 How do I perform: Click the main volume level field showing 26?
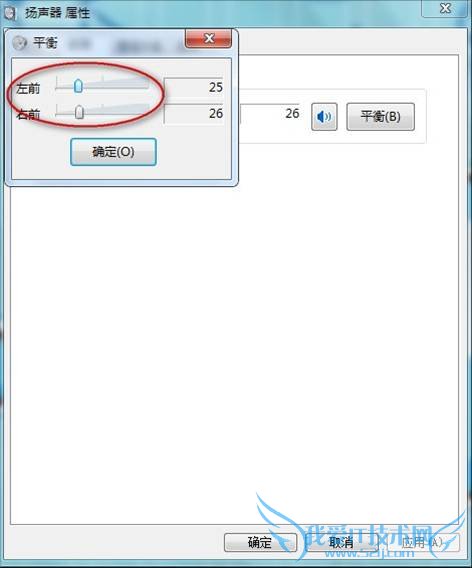pyautogui.click(x=270, y=114)
